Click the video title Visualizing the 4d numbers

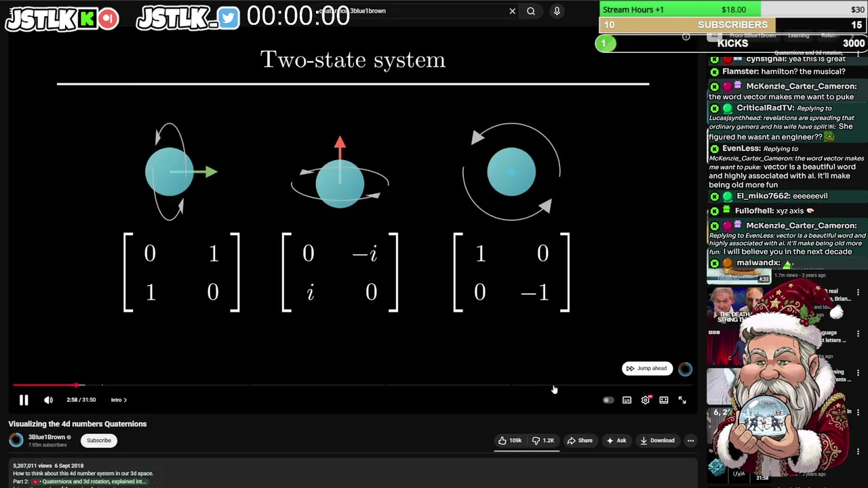[77, 424]
